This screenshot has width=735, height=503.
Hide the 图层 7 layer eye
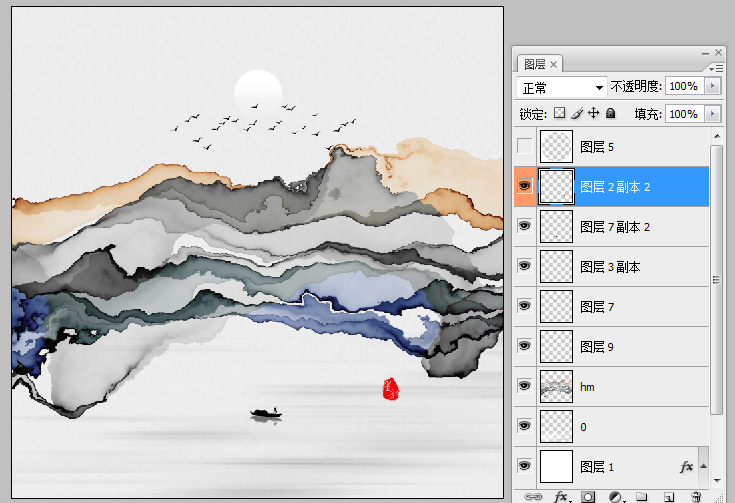click(525, 306)
